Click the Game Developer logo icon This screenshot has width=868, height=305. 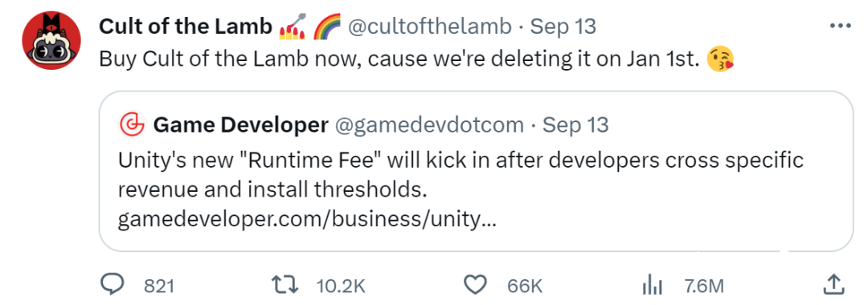click(132, 125)
